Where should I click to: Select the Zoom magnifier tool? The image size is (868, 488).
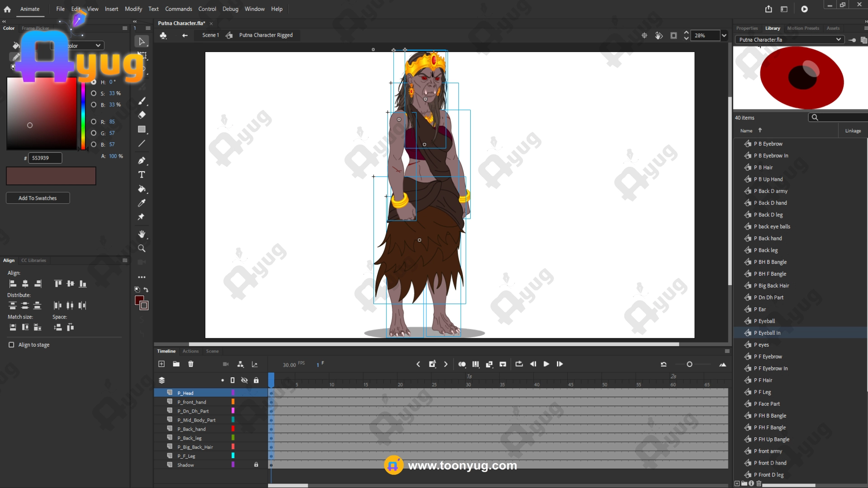click(142, 249)
